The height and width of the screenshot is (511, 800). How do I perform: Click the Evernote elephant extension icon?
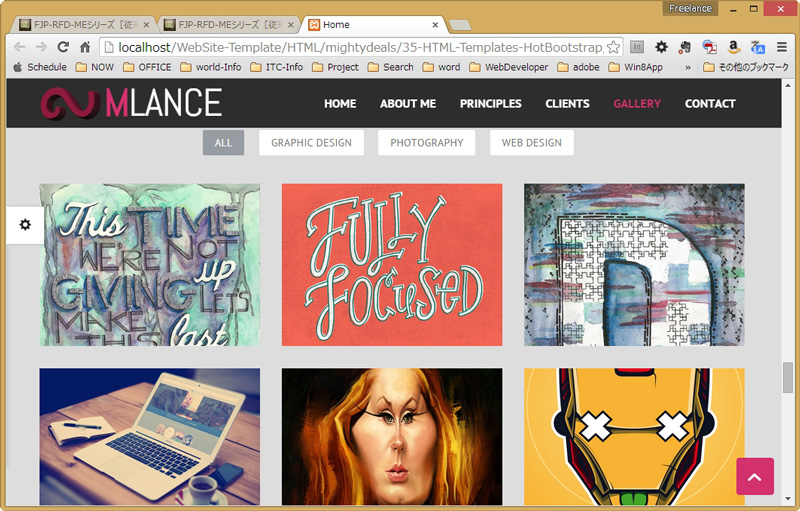tap(685, 47)
